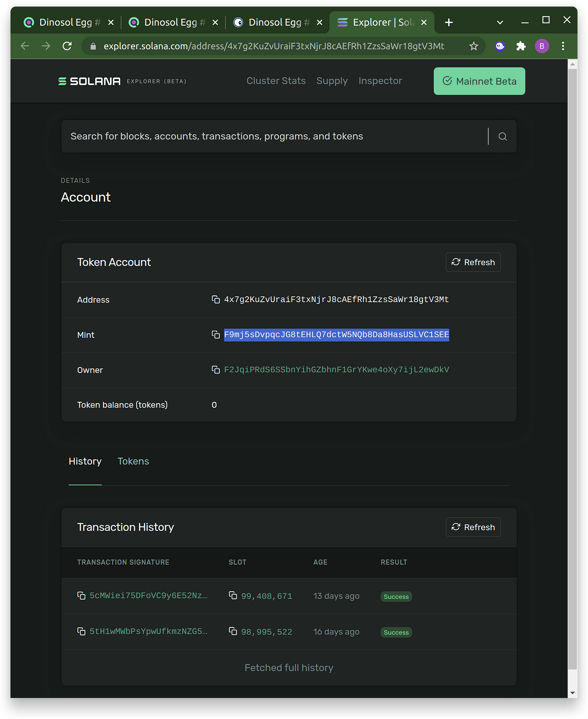The width and height of the screenshot is (588, 719).
Task: Select the History tab
Action: point(85,461)
